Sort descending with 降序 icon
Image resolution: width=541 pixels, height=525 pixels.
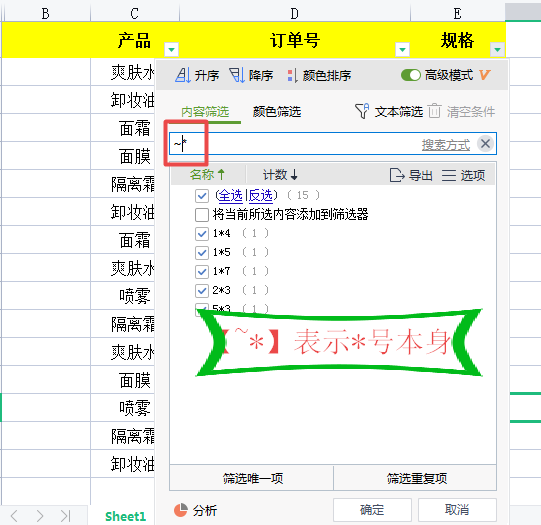pyautogui.click(x=237, y=75)
